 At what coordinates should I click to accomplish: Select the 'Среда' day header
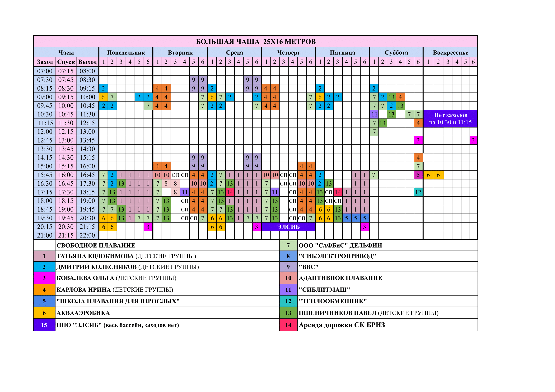(x=234, y=52)
